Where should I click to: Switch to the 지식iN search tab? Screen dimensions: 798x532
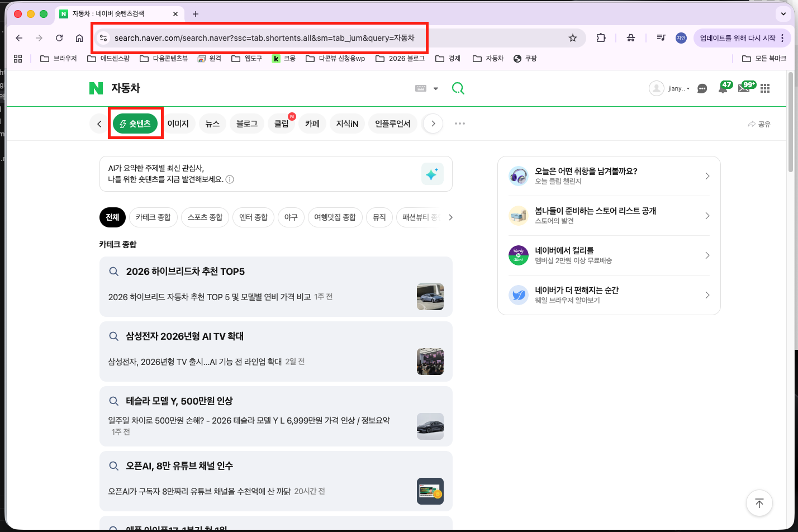click(x=347, y=123)
